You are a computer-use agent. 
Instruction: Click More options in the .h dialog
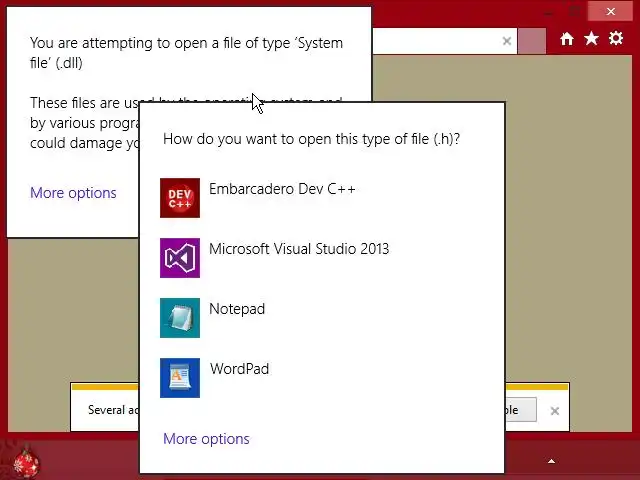coord(206,439)
